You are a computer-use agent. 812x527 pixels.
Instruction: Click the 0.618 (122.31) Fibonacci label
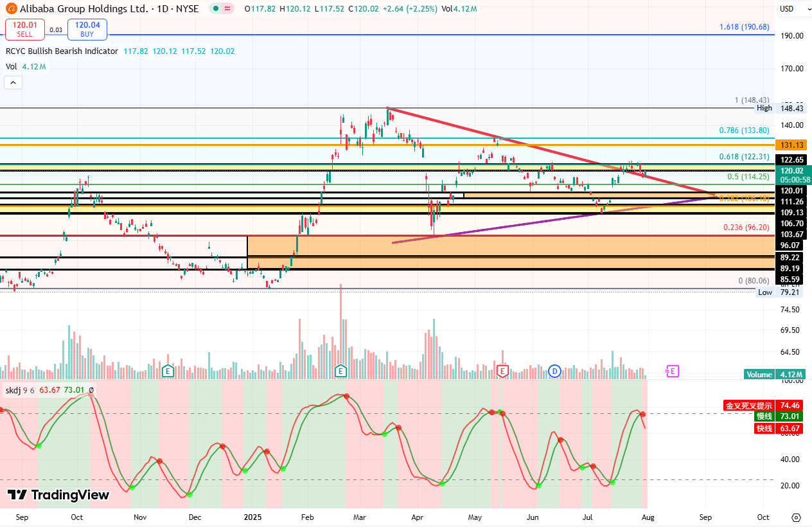pos(744,157)
